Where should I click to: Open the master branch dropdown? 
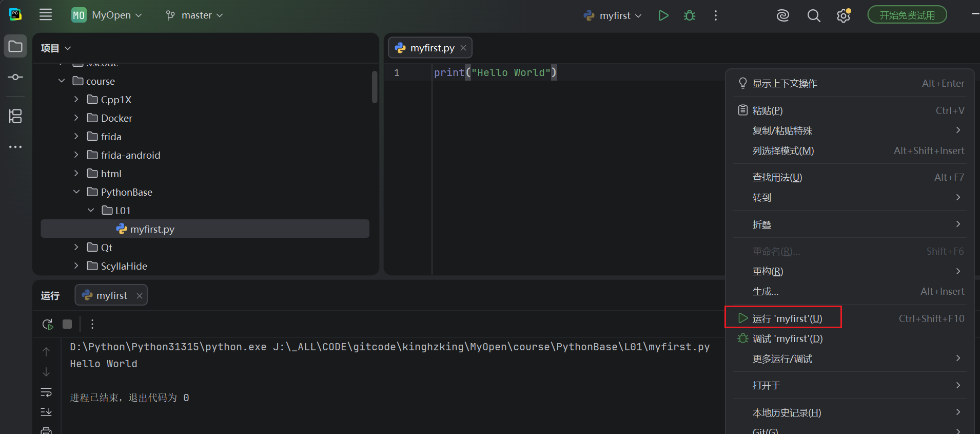[x=194, y=15]
